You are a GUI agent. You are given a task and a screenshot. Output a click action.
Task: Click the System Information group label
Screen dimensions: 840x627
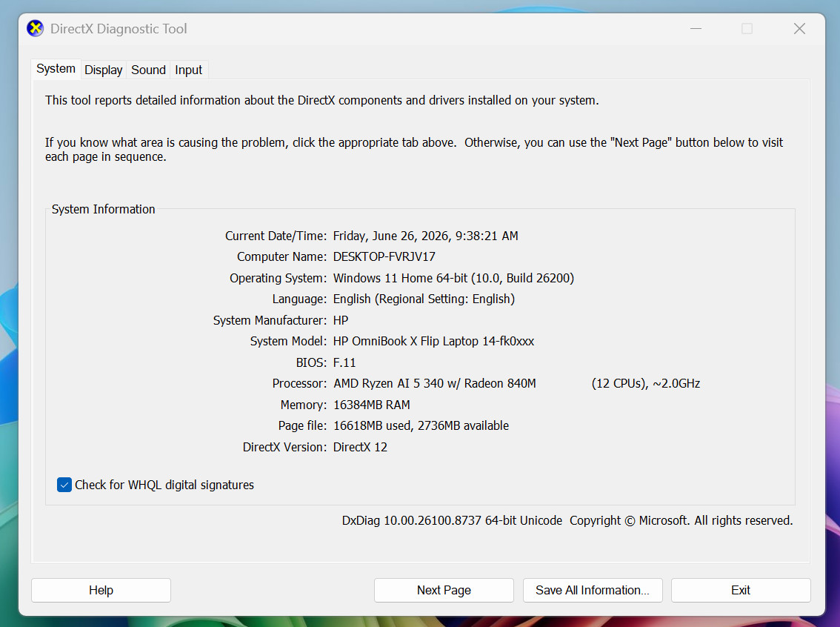coord(104,210)
